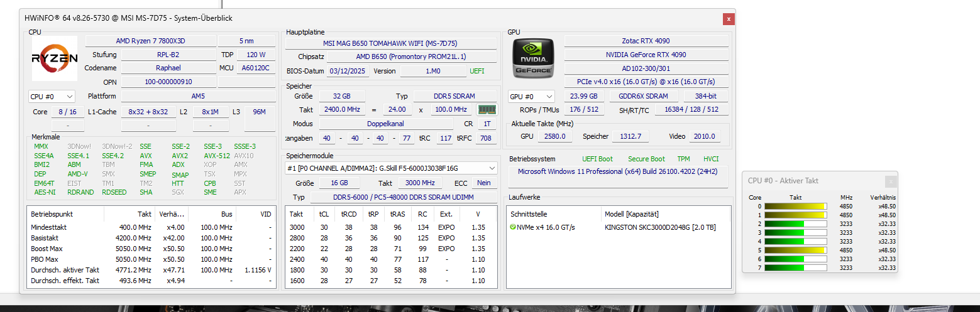Click the AD102-300/301 GPU codename field
This screenshot has height=312, width=980.
tap(646, 68)
